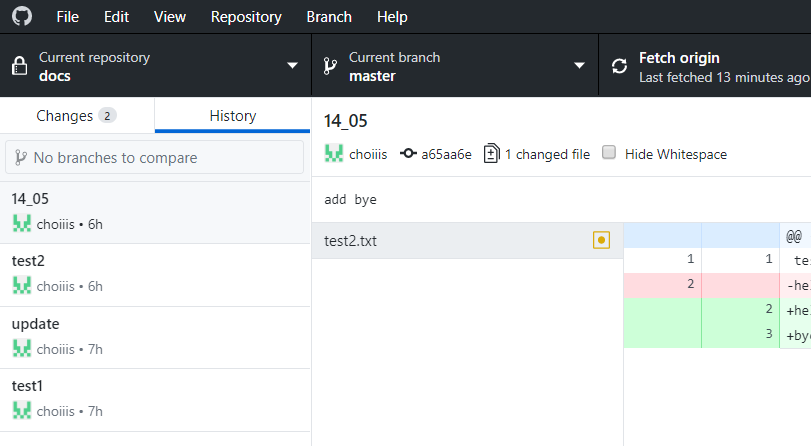Open the File menu
This screenshot has width=811, height=446.
[x=68, y=17]
